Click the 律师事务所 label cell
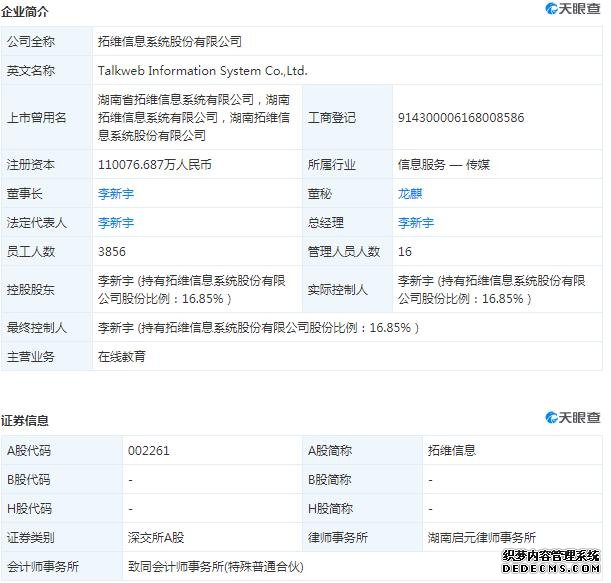The width and height of the screenshot is (611, 583). (362, 538)
